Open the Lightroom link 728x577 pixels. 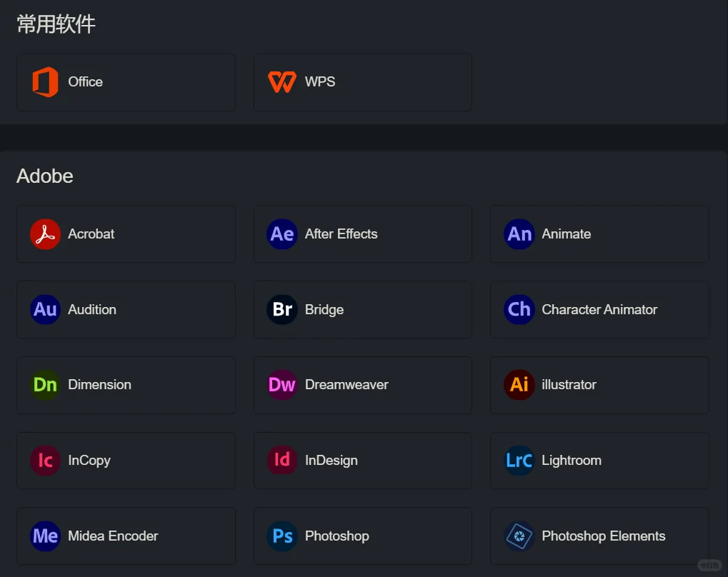click(x=571, y=461)
